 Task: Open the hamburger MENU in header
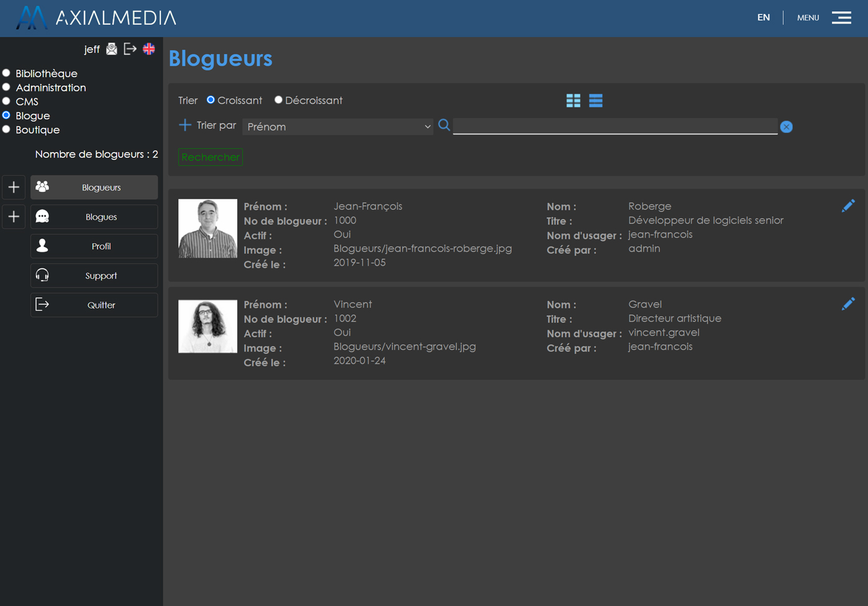point(841,17)
